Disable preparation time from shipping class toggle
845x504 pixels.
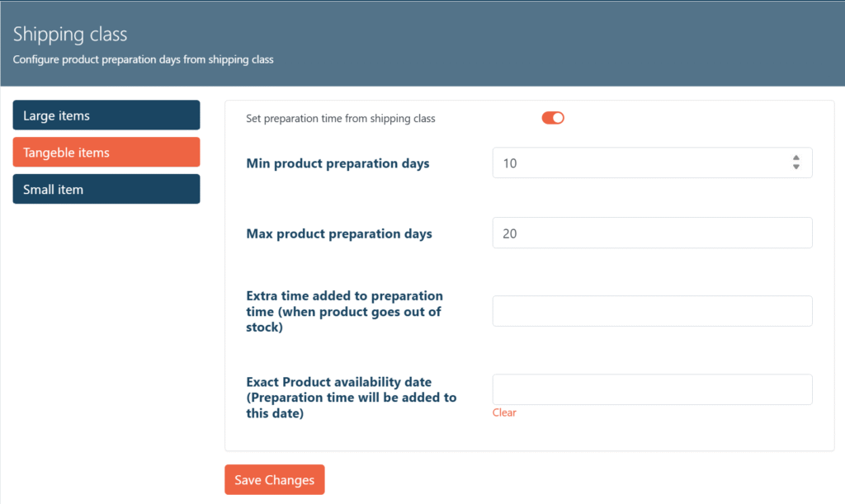tap(553, 118)
